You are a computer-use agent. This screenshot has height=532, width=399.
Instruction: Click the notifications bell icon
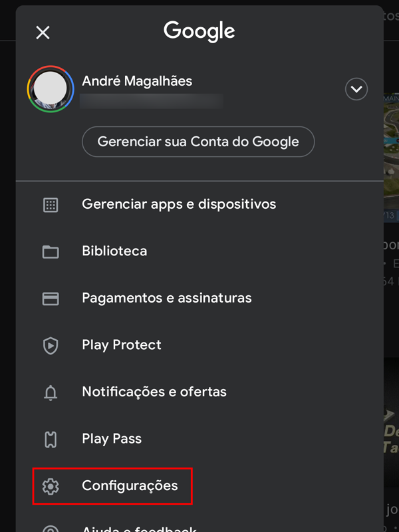coord(51,392)
